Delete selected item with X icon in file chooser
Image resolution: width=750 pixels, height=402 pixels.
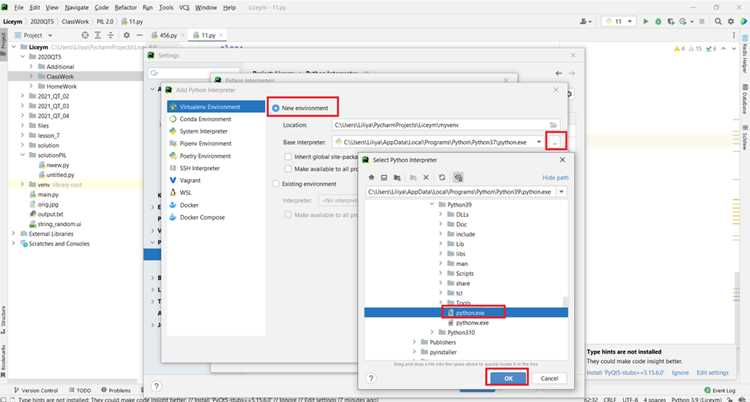(x=426, y=178)
